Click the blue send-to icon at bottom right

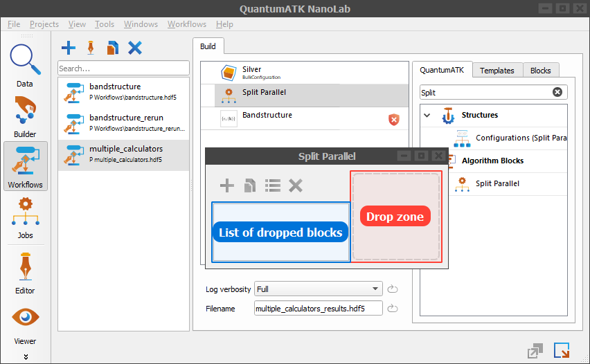click(x=562, y=350)
